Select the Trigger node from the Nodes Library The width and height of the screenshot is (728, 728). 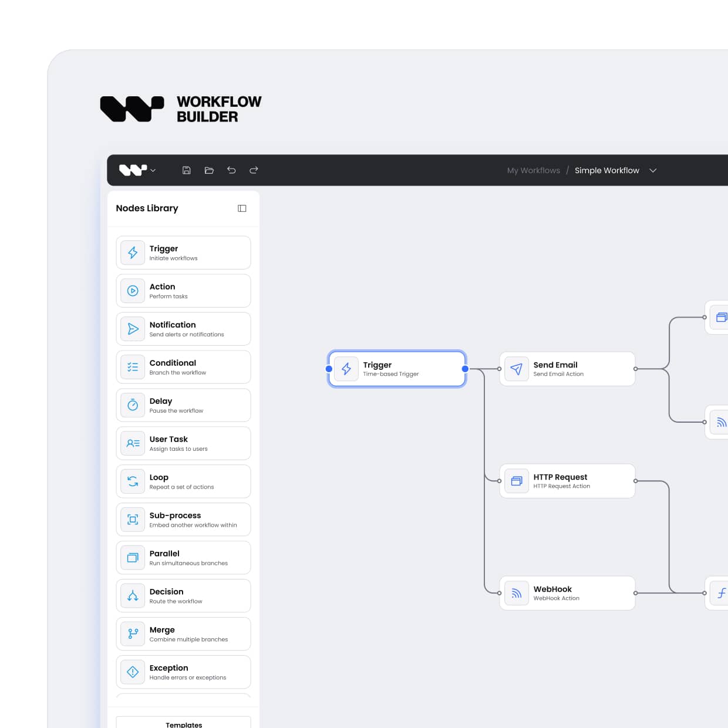click(183, 252)
